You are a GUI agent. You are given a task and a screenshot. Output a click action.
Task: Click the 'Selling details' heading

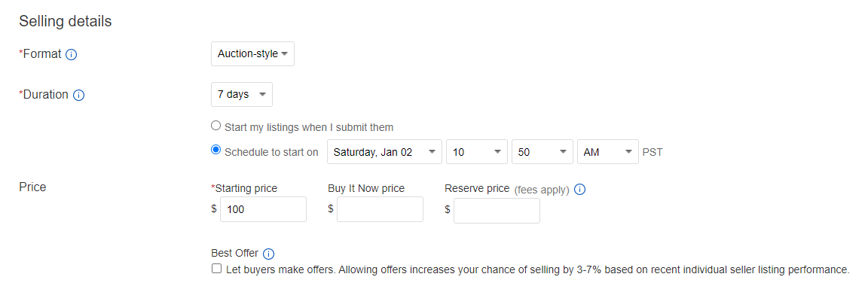coord(66,22)
